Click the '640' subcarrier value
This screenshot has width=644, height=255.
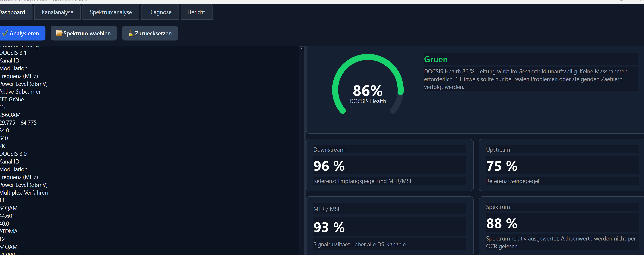point(4,138)
